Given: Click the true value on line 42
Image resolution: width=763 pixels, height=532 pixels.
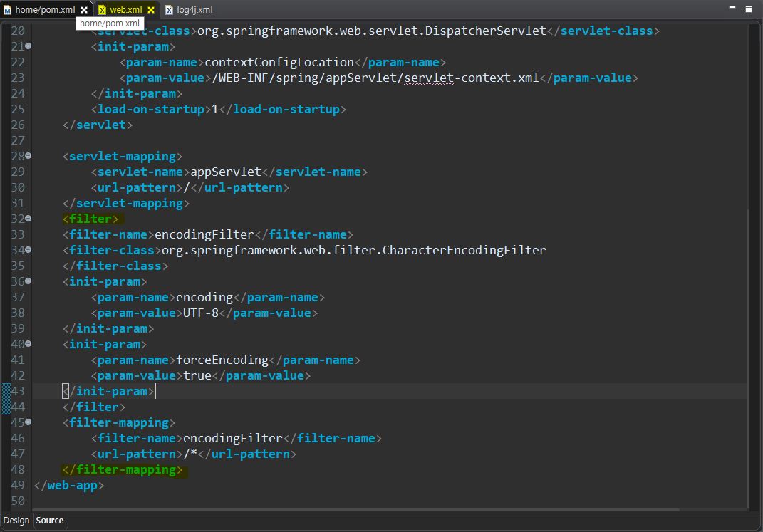Looking at the screenshot, I should (197, 375).
